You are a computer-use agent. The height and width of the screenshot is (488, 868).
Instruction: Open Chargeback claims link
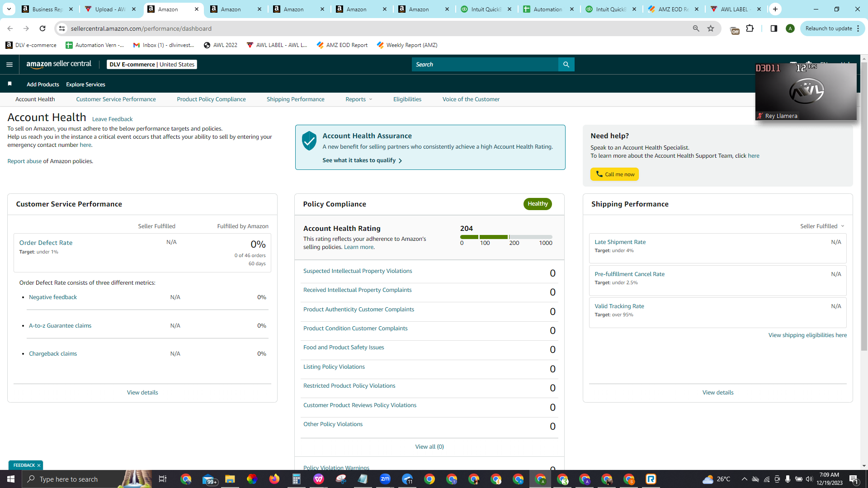53,354
